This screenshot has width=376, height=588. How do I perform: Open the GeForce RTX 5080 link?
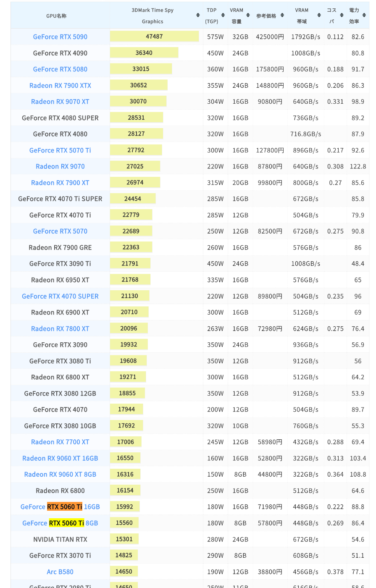[60, 69]
